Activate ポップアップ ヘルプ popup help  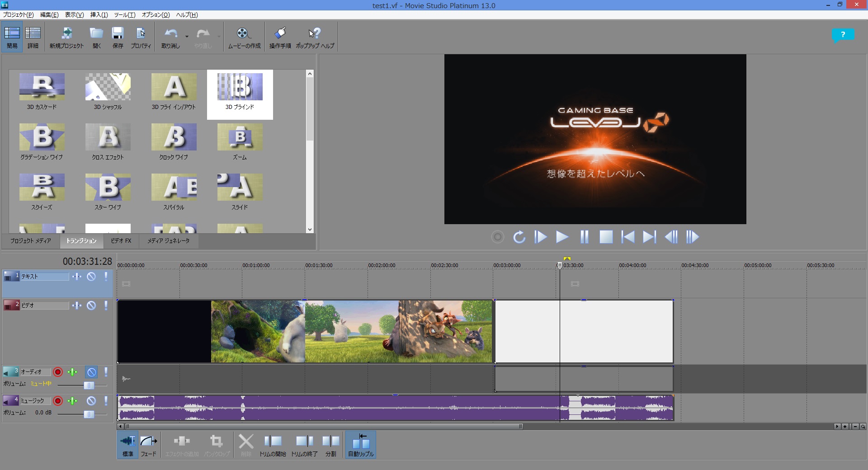pos(315,37)
